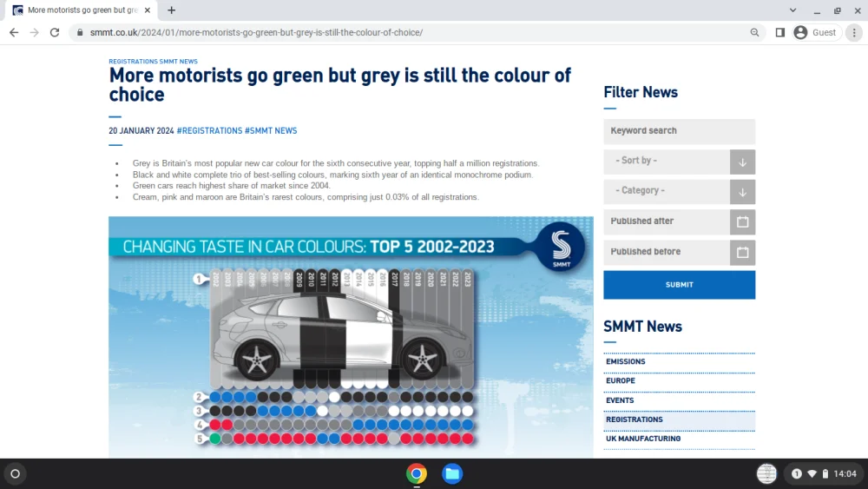The width and height of the screenshot is (868, 489).
Task: Open Chrome three-dot menu
Action: pos(854,33)
